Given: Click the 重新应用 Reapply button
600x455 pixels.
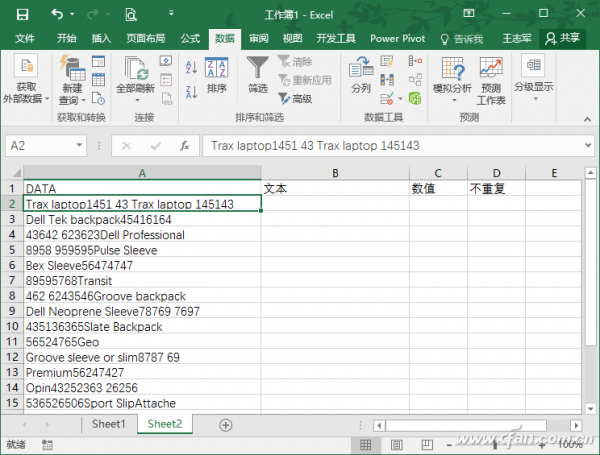Looking at the screenshot, I should [305, 80].
